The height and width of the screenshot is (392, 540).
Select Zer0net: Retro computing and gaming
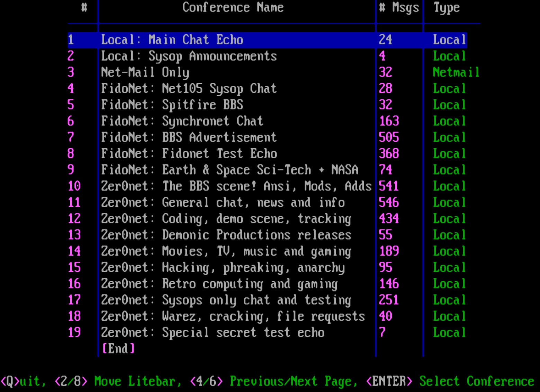point(219,284)
